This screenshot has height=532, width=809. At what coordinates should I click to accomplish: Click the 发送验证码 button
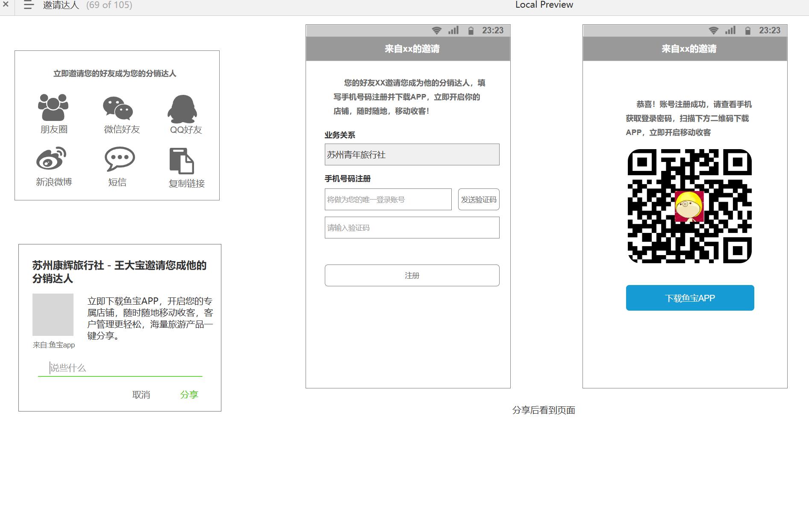coord(479,200)
